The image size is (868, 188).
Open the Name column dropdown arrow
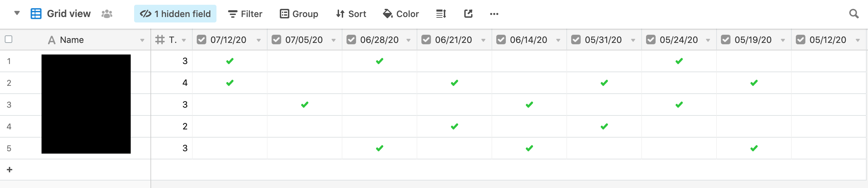pos(142,41)
